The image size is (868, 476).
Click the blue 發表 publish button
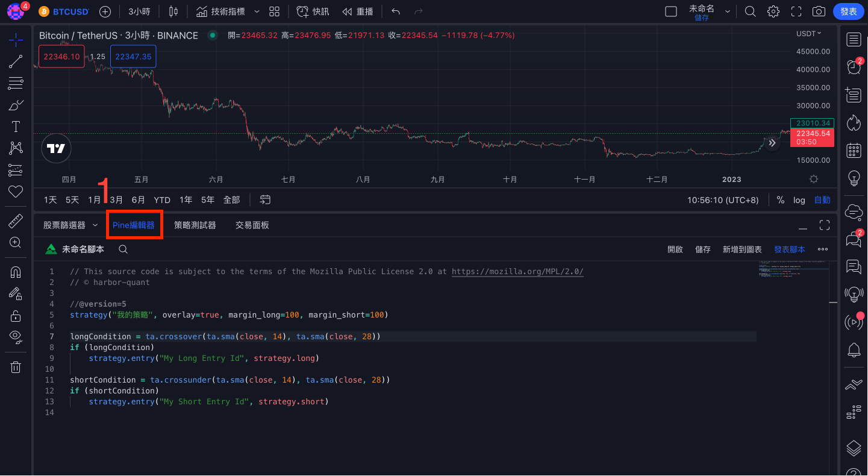tap(849, 11)
